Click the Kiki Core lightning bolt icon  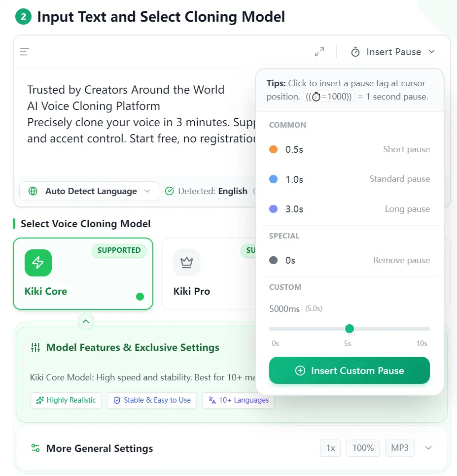(x=38, y=263)
